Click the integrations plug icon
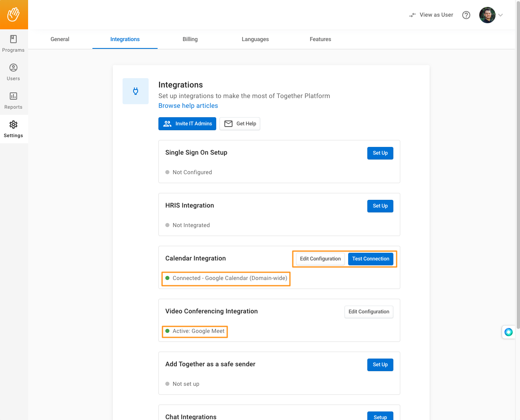 (x=136, y=91)
